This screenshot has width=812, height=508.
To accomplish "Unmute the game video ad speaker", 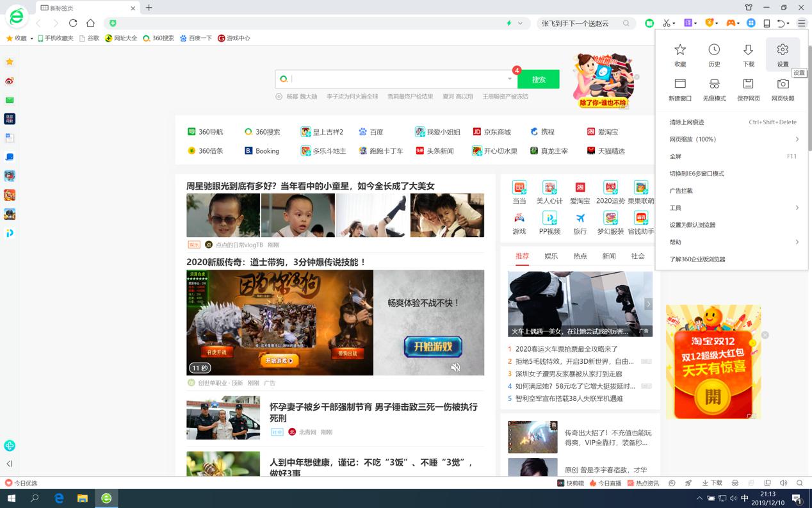I will (x=455, y=367).
